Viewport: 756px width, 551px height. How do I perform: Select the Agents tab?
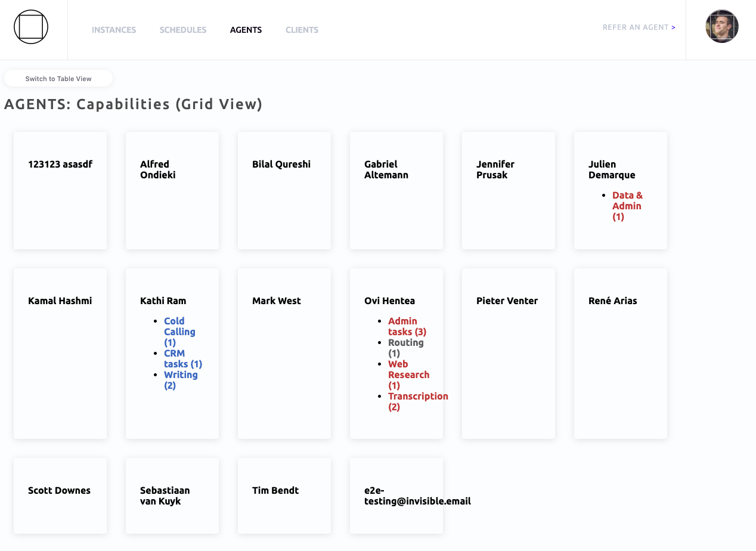pos(246,30)
